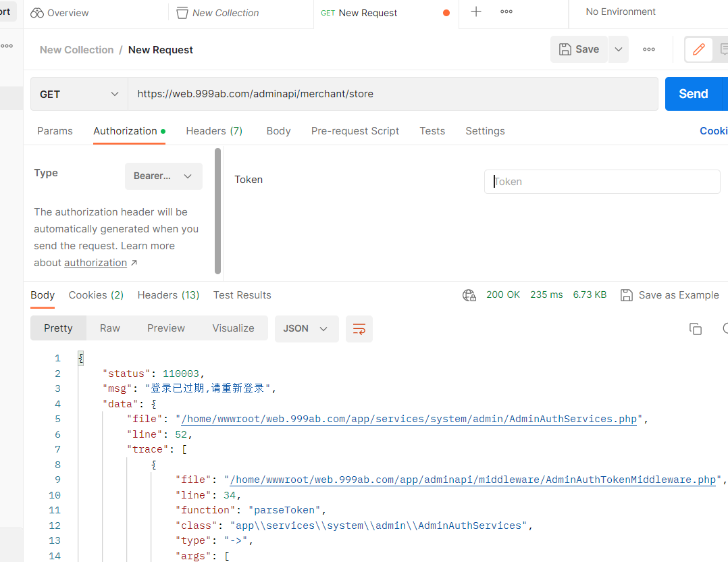This screenshot has width=728, height=562.
Task: Click the 235 ms response time
Action: (x=546, y=295)
